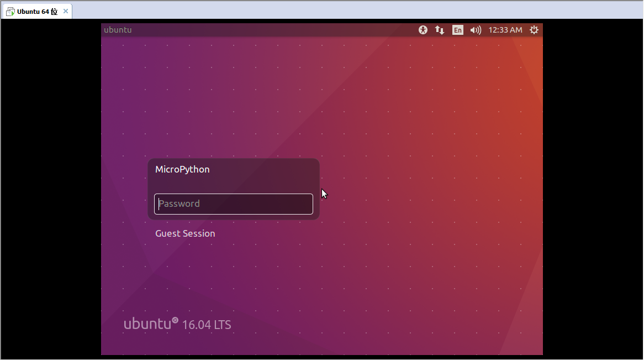
Task: Click the VM icon on the Ubuntu tab
Action: point(10,12)
